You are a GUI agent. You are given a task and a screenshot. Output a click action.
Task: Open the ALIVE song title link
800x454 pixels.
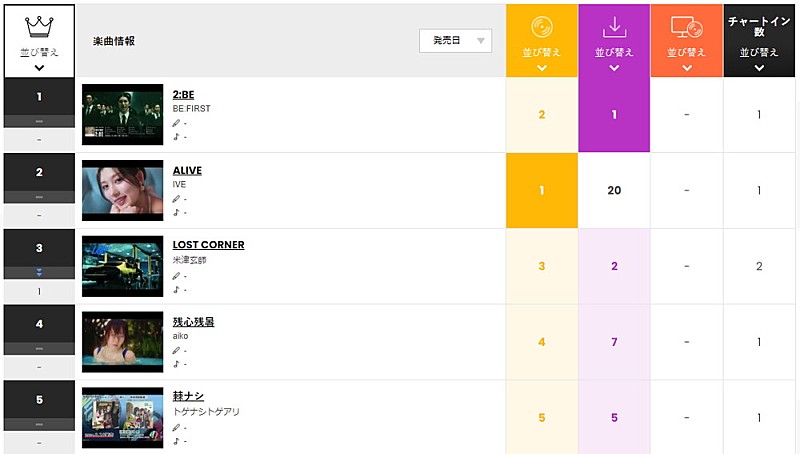(188, 170)
